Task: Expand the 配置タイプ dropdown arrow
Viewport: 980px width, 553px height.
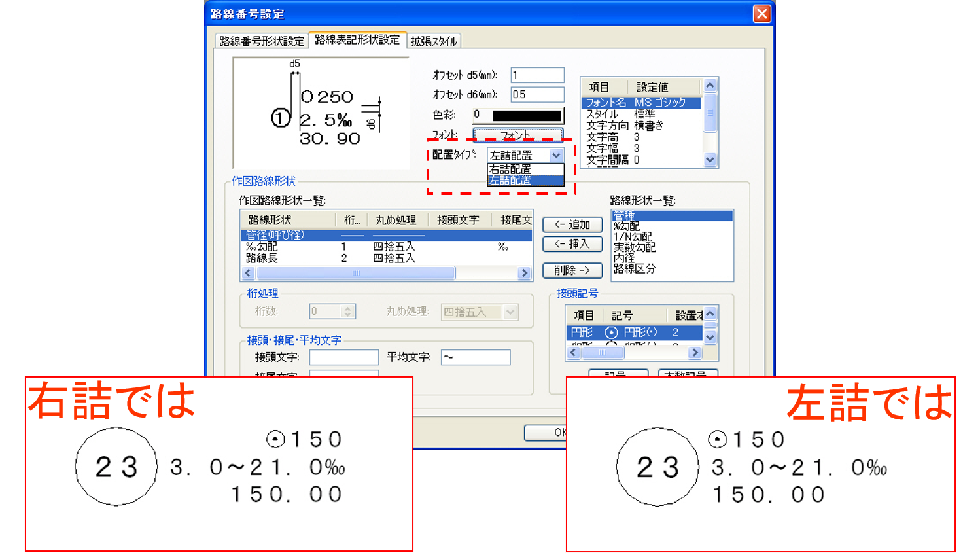Action: click(x=556, y=156)
